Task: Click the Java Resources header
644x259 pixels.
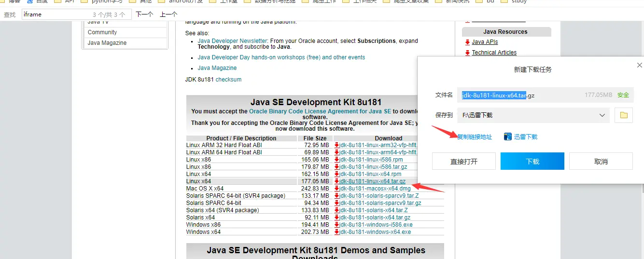Action: point(505,32)
